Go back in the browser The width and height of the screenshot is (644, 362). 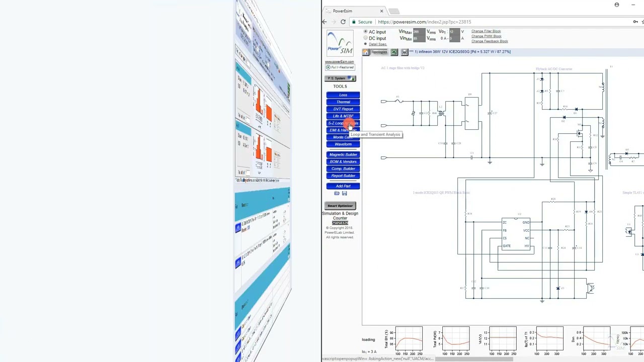(325, 22)
